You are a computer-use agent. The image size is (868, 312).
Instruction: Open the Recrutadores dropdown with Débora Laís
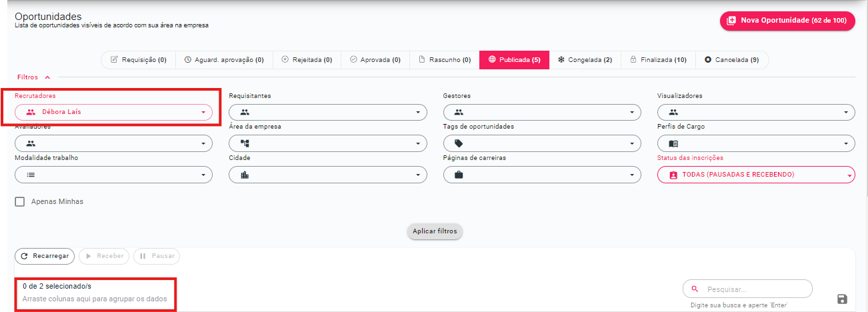(x=113, y=112)
